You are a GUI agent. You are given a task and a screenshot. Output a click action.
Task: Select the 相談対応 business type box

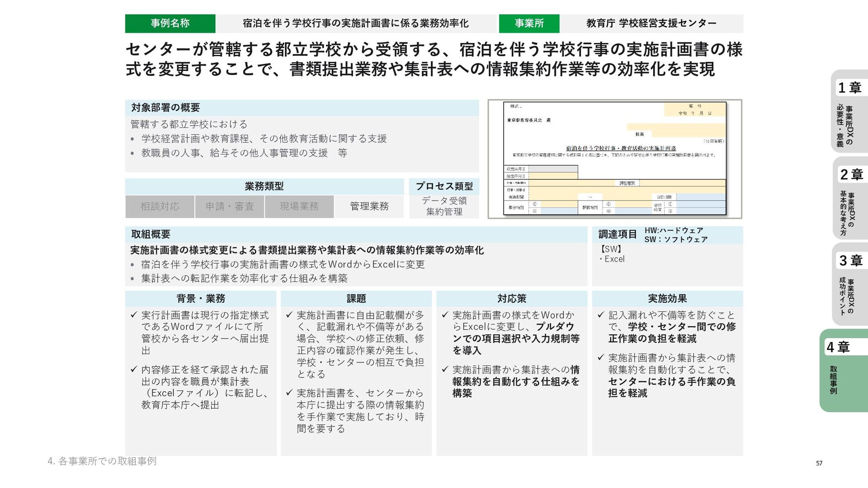(x=160, y=206)
